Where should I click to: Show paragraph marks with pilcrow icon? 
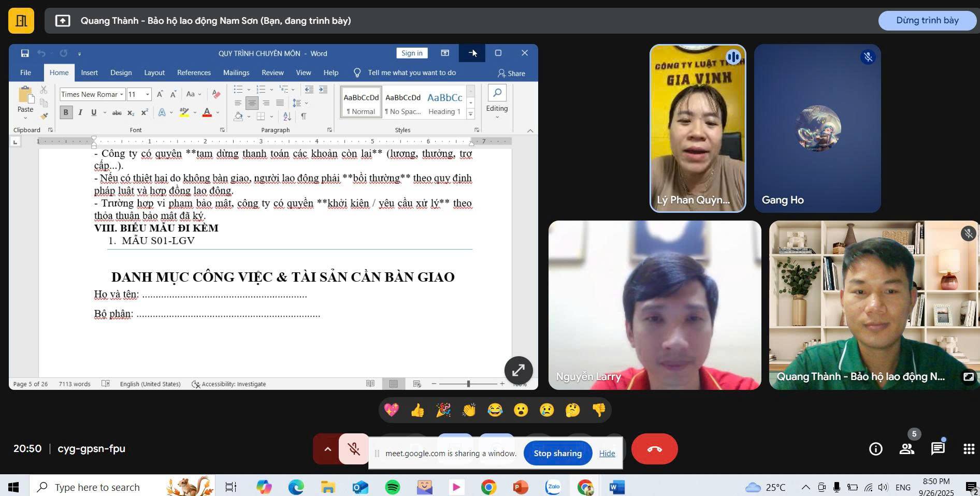tap(304, 116)
